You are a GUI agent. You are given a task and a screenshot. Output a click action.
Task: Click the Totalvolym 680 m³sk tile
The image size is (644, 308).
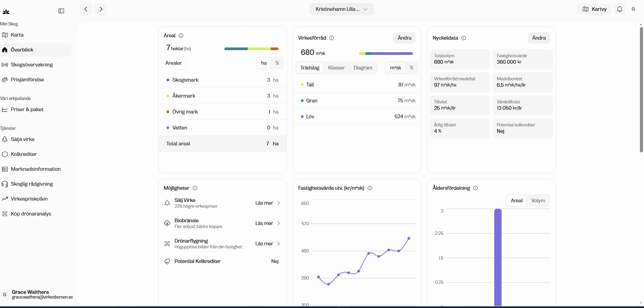tap(460, 59)
